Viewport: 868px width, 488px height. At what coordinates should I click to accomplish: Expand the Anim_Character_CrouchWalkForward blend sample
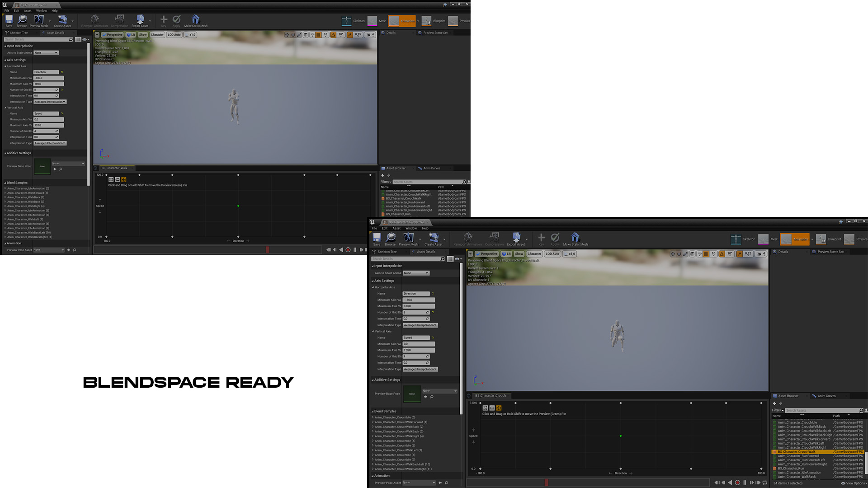pos(372,422)
